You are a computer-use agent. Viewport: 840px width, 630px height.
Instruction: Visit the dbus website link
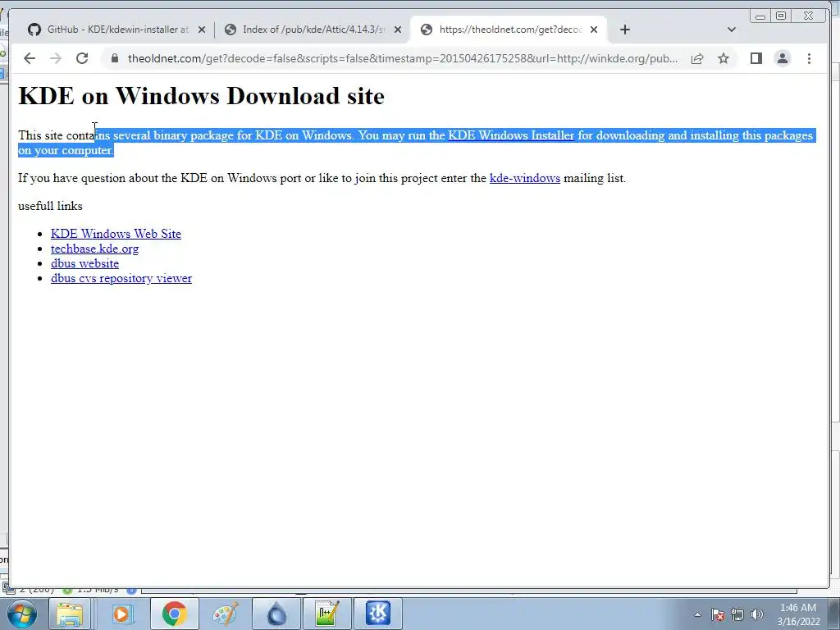pyautogui.click(x=84, y=264)
